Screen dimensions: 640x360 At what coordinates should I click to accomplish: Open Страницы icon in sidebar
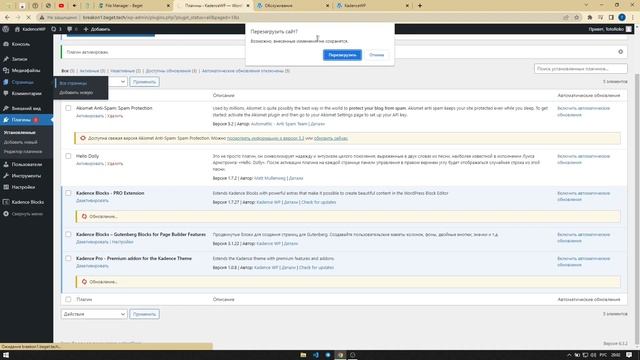[x=6, y=82]
